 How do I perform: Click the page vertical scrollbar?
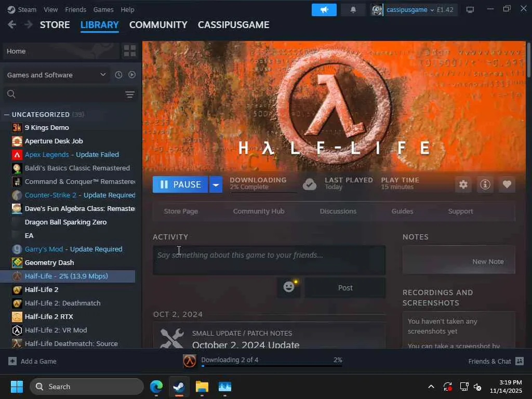tap(528, 60)
